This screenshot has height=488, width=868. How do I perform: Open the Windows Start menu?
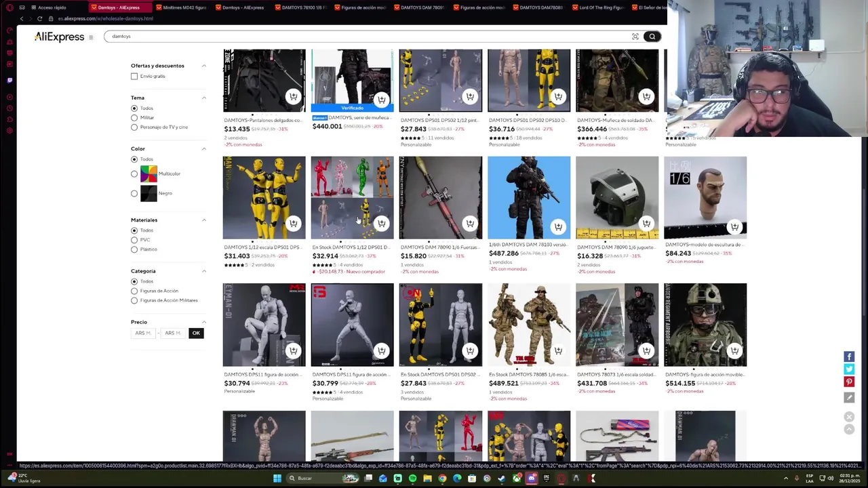pyautogui.click(x=277, y=479)
